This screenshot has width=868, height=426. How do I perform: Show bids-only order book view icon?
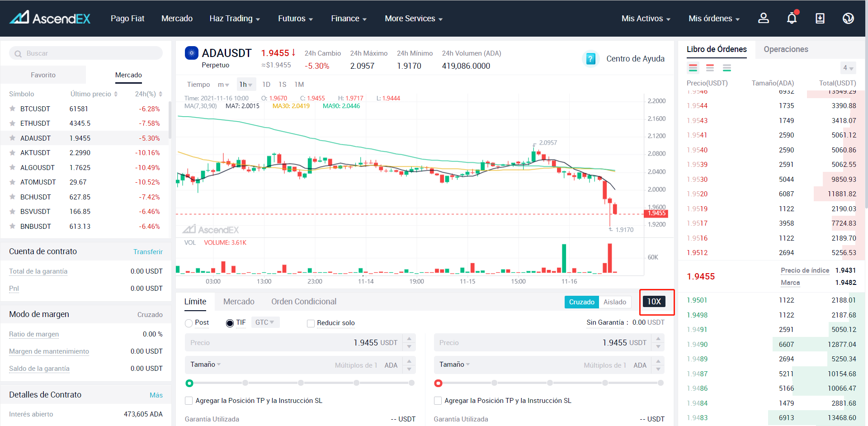tap(727, 68)
